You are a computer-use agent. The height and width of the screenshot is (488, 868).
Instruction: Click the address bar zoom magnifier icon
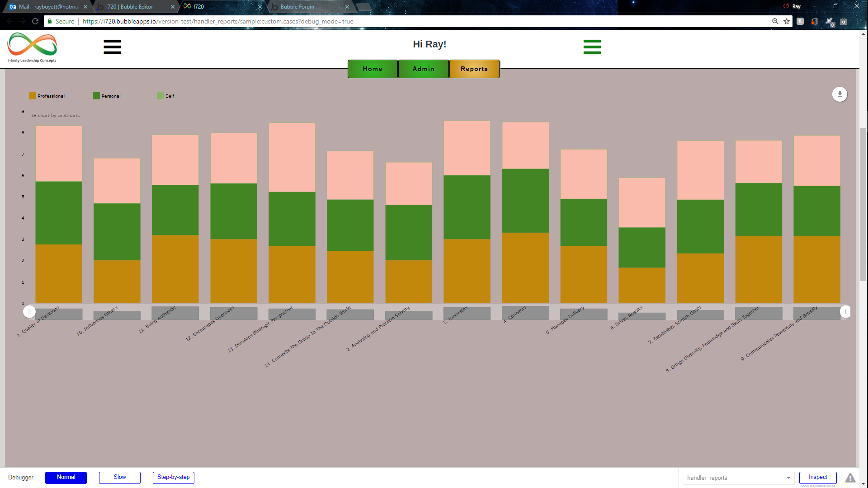[775, 21]
